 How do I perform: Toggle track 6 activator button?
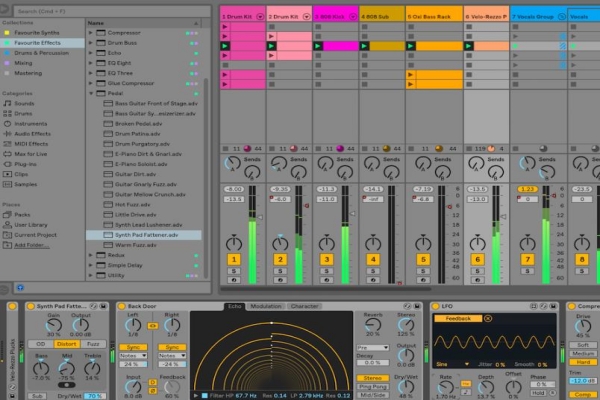[x=478, y=260]
